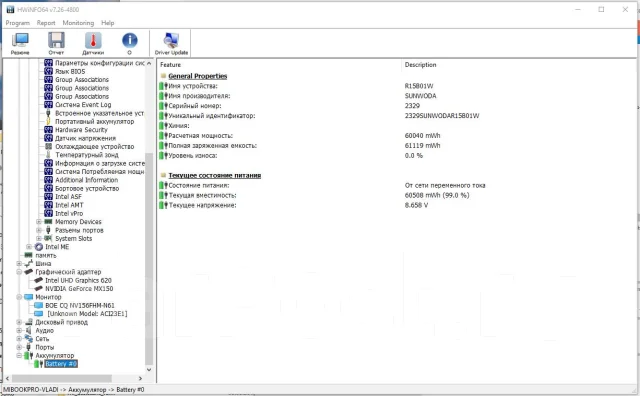
Task: Click the tree horizontal scrollbar left arrow
Action: pos(7,378)
